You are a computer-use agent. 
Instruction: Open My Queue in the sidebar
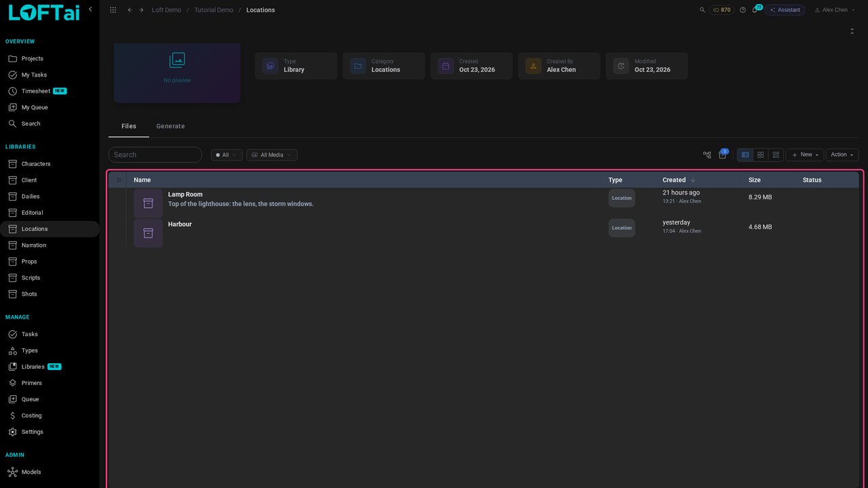click(x=50, y=108)
